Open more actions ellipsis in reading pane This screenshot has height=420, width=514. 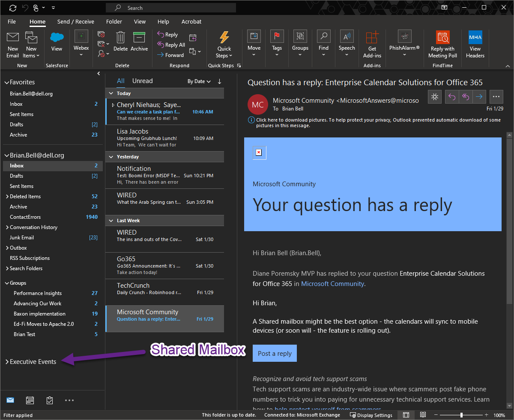(x=496, y=97)
